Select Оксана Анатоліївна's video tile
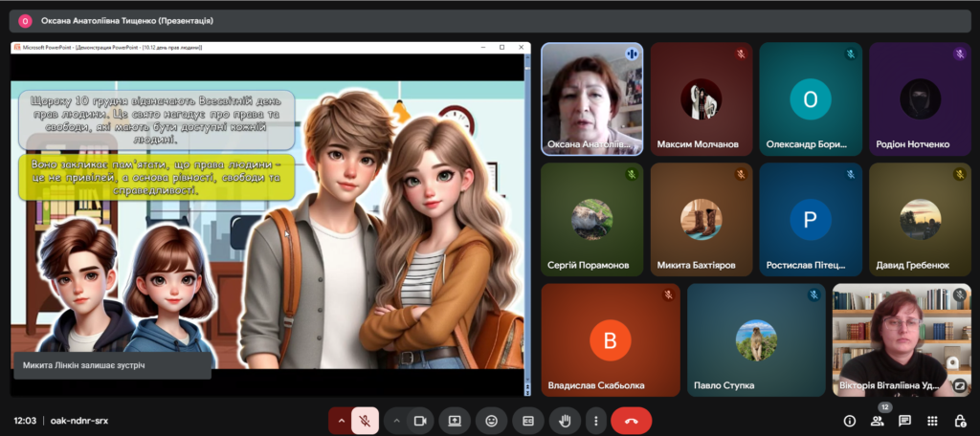 tap(591, 98)
